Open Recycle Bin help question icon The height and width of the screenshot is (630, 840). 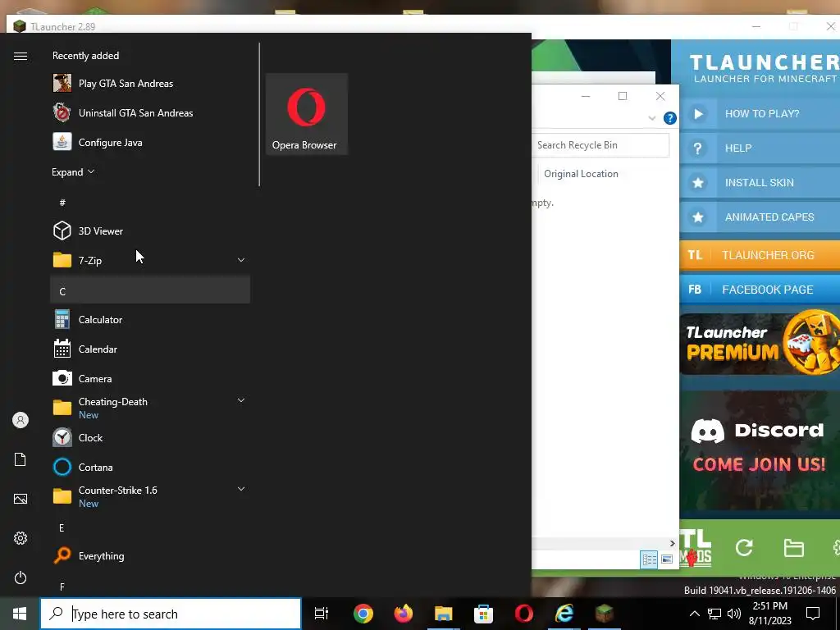click(669, 118)
